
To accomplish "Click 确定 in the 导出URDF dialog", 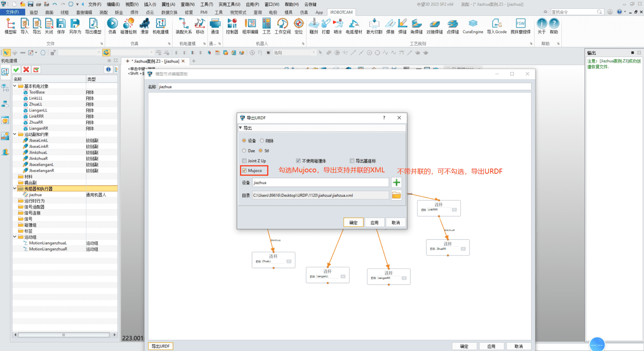I will (353, 222).
